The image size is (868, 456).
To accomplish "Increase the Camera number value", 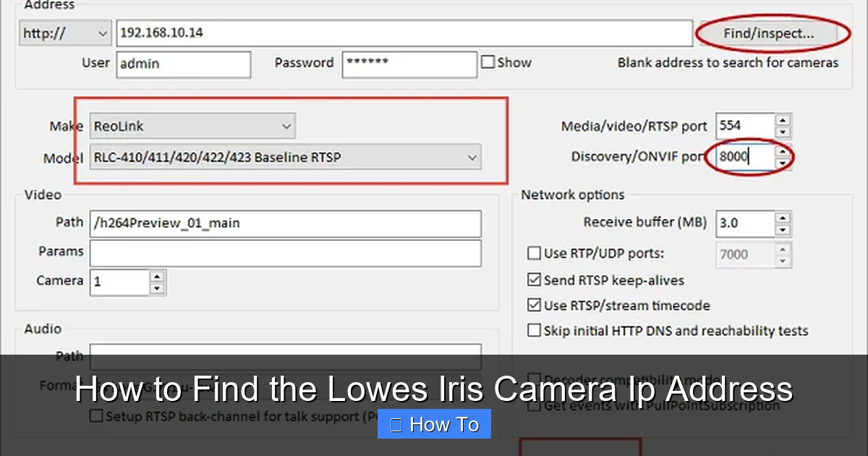I will click(157, 276).
